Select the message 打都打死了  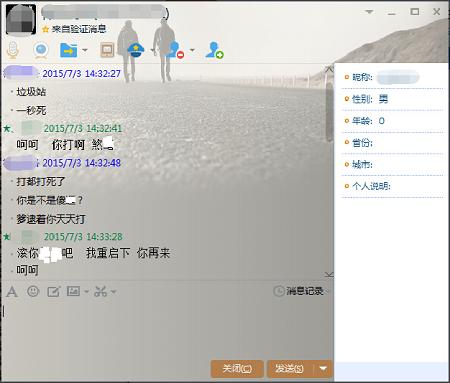(x=41, y=182)
